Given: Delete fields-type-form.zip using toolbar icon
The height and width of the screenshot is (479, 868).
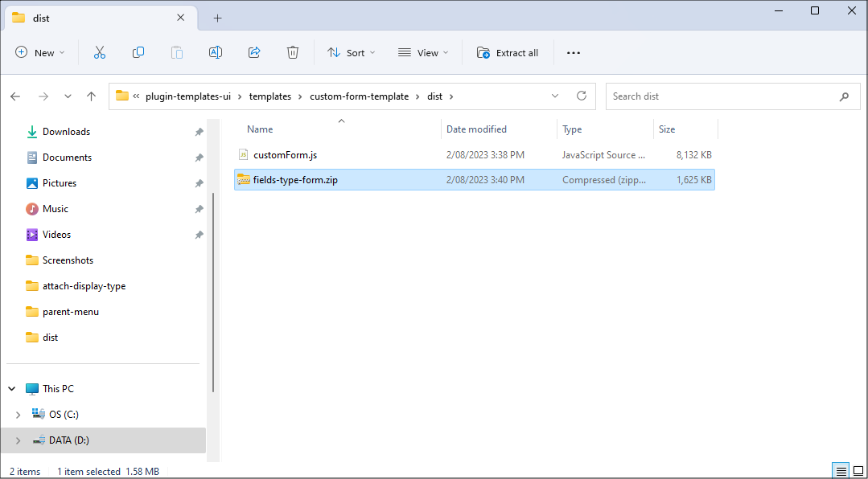Looking at the screenshot, I should [292, 52].
